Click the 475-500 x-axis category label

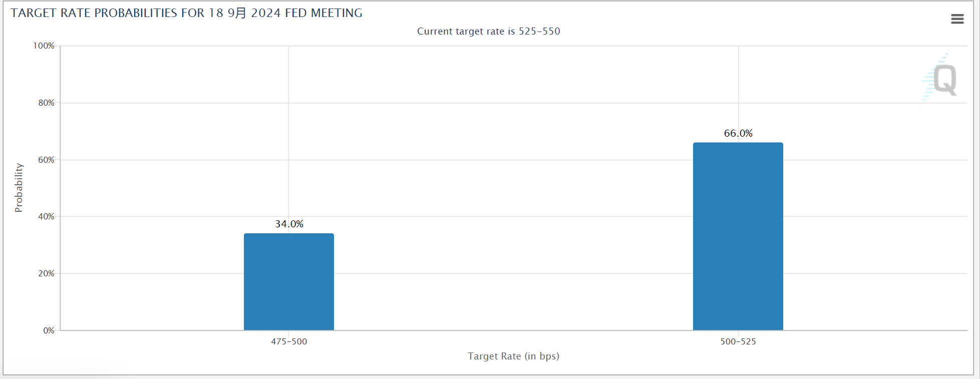(x=289, y=341)
